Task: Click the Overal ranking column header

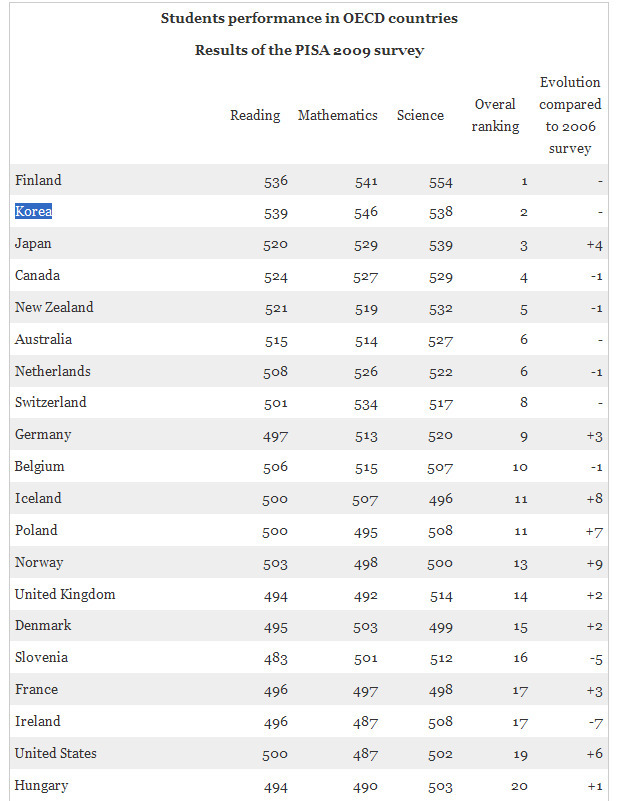Action: 495,115
